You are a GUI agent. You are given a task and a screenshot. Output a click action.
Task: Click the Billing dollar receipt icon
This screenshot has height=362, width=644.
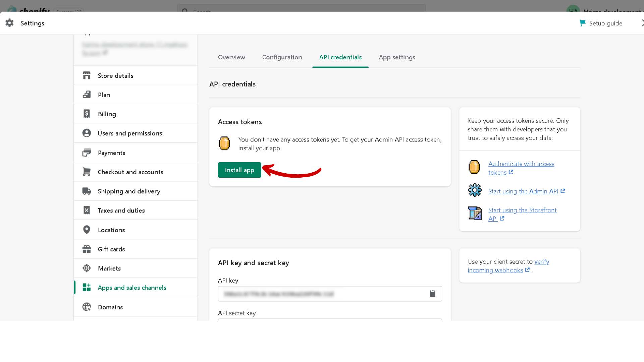[87, 114]
